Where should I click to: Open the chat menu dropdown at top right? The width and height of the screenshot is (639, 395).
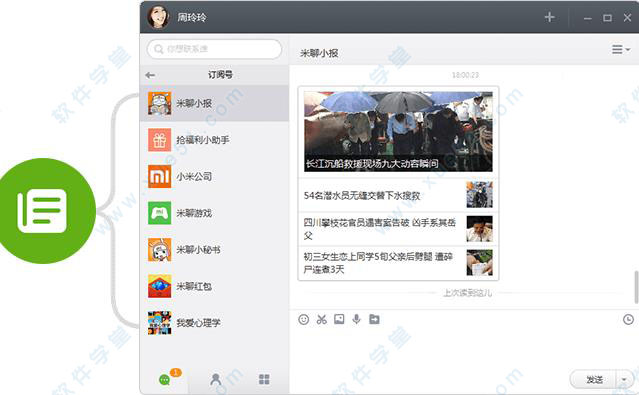(620, 49)
